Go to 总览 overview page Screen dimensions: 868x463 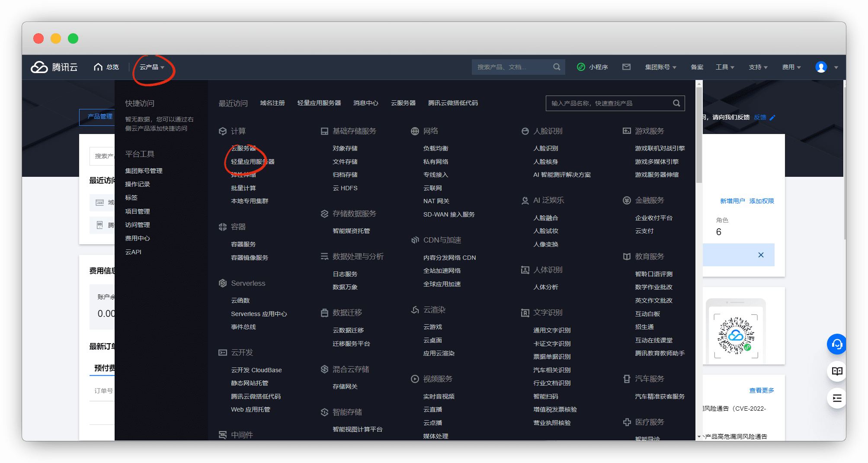(107, 67)
